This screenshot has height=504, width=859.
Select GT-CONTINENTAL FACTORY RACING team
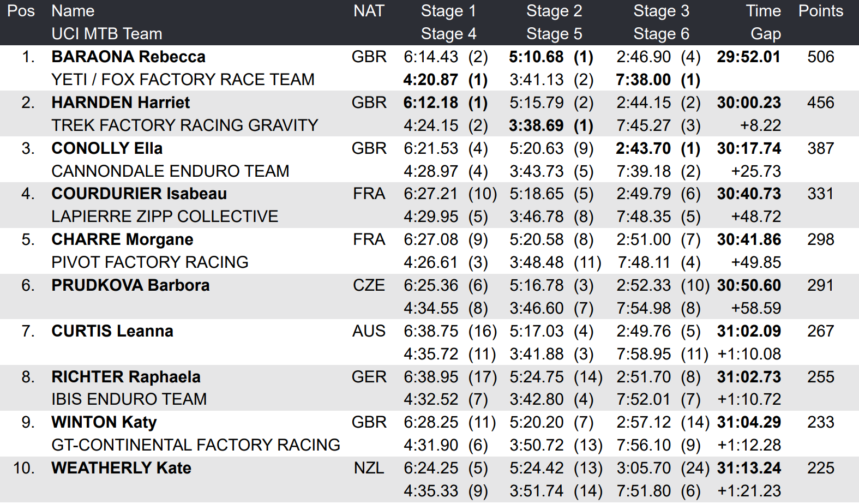[x=195, y=445]
